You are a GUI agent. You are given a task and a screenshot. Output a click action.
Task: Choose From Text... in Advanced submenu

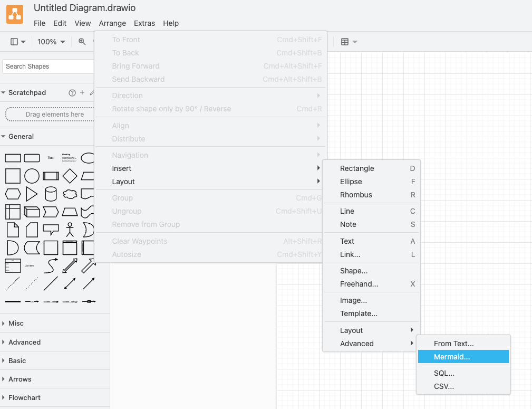pos(463,344)
